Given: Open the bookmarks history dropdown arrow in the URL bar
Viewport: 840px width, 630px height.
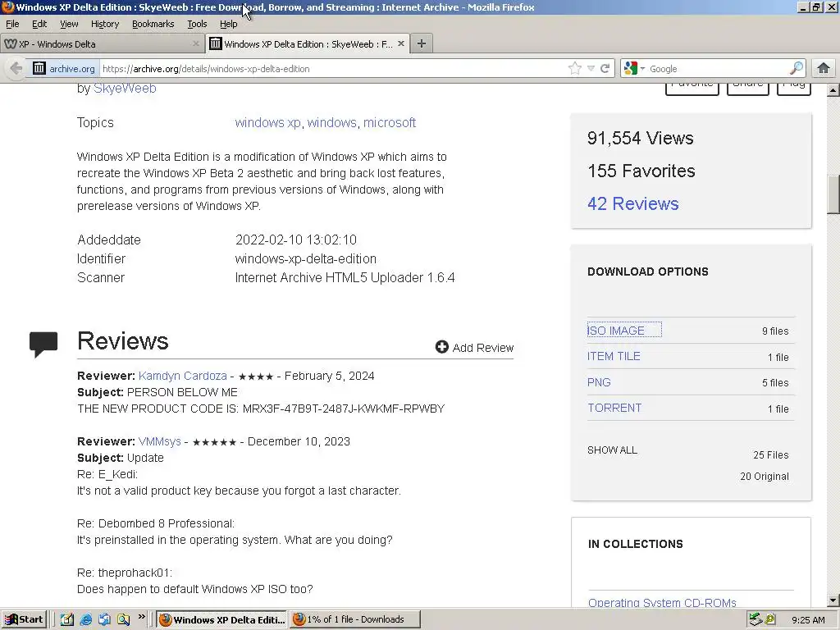Looking at the screenshot, I should coord(591,69).
